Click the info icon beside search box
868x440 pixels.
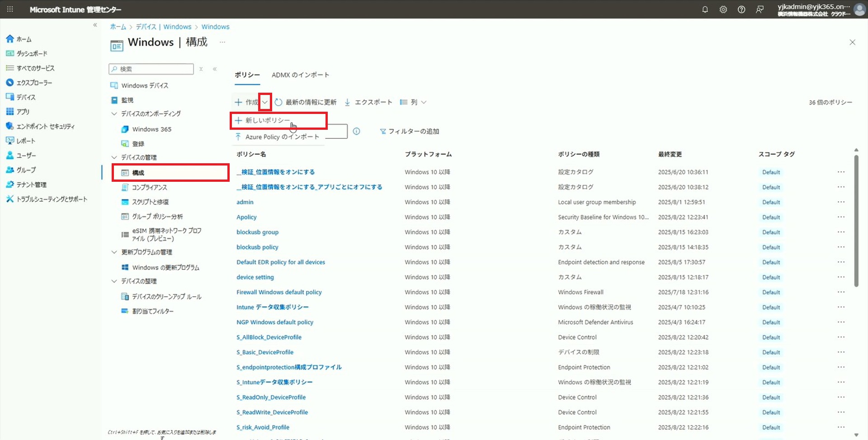click(356, 131)
